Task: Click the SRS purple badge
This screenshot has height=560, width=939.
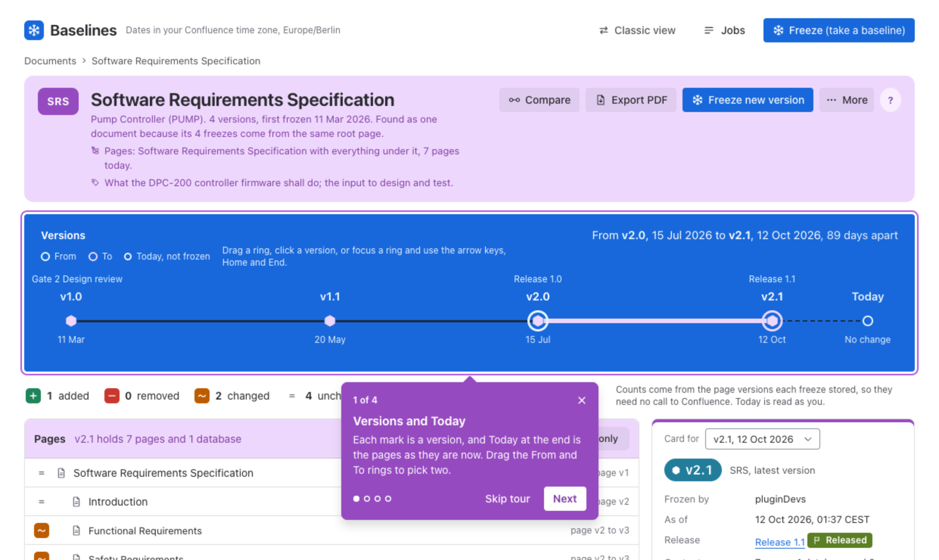Action: coord(58,101)
